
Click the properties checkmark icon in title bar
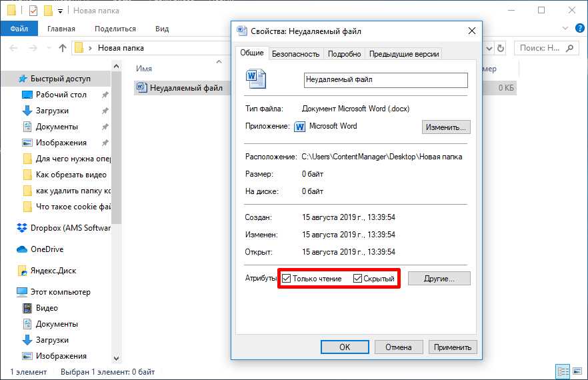pyautogui.click(x=33, y=11)
